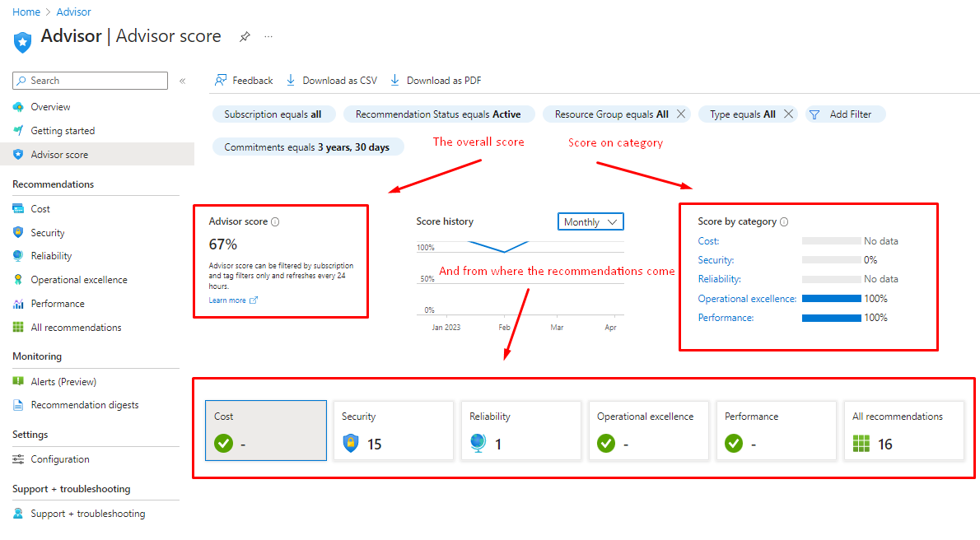Open the Reliability globe tile
The height and width of the screenshot is (540, 980).
(x=520, y=431)
